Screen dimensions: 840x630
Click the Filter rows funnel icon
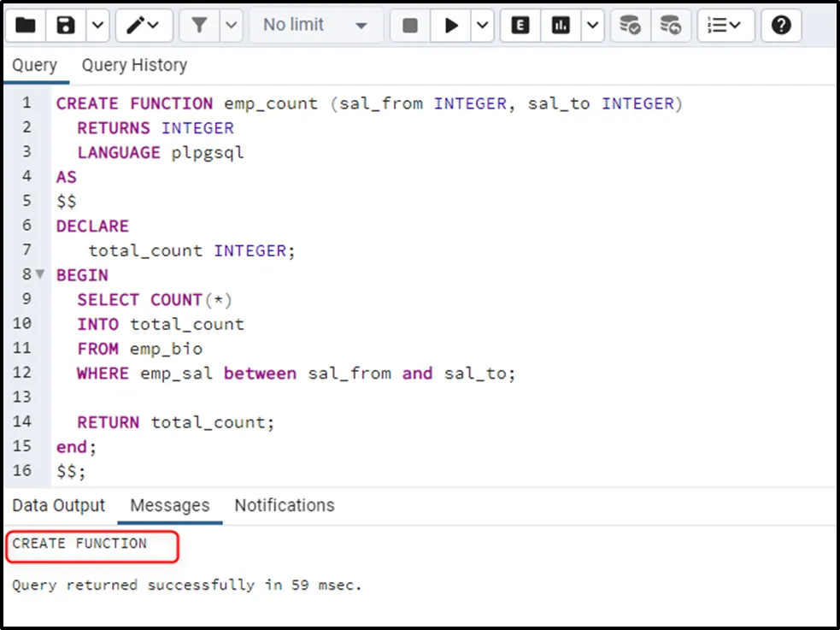[199, 26]
